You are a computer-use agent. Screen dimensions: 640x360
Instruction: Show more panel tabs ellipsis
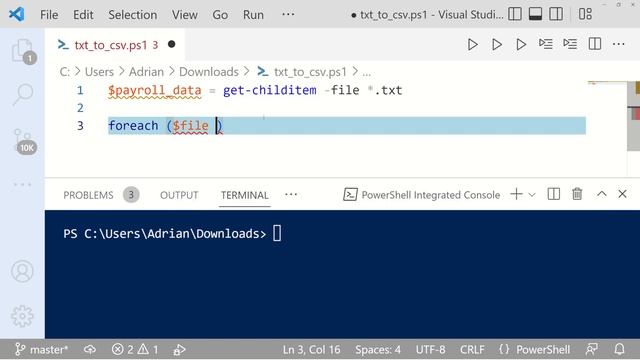pos(291,194)
